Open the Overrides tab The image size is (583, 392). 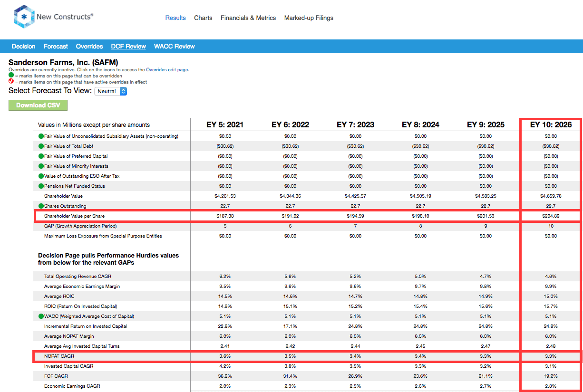click(89, 47)
